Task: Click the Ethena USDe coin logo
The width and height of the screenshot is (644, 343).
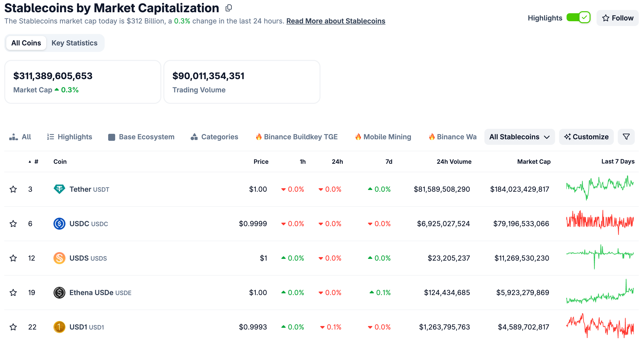Action: [59, 293]
